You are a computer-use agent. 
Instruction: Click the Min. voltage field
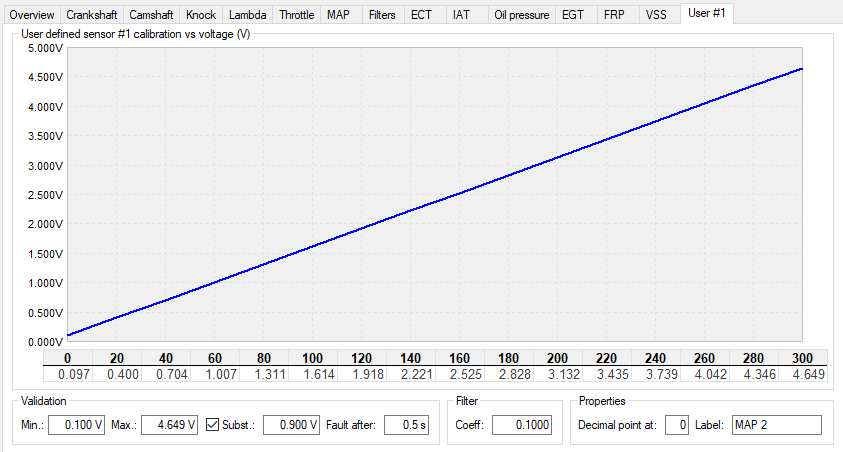pyautogui.click(x=76, y=425)
